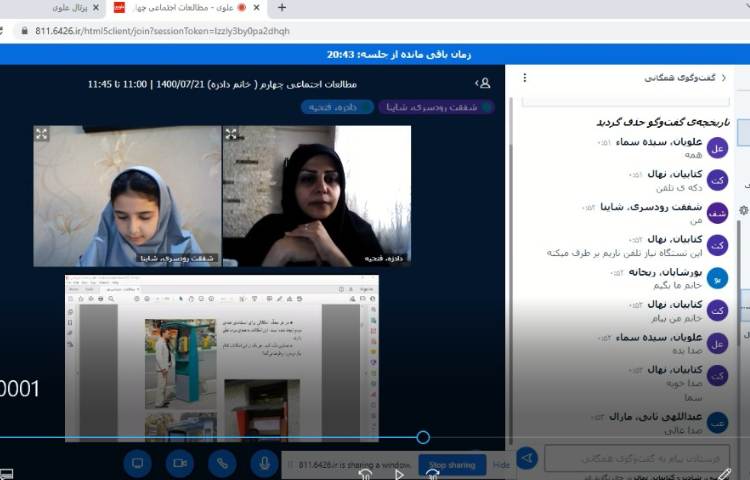
Task: Send the chat message with arrow icon
Action: (527, 458)
